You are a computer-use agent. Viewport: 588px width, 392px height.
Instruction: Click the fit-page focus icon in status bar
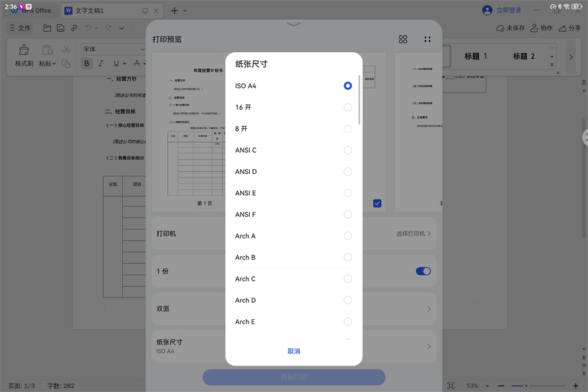(451, 385)
